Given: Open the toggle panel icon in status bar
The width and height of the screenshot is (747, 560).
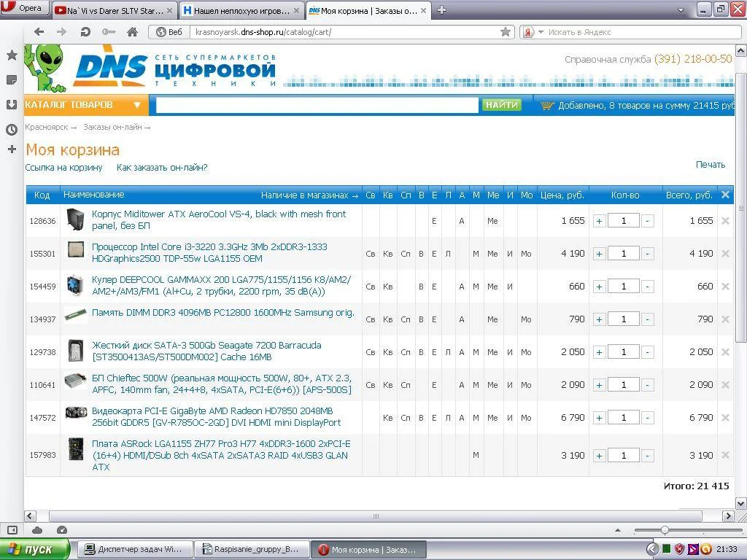Looking at the screenshot, I should pyautogui.click(x=12, y=530).
